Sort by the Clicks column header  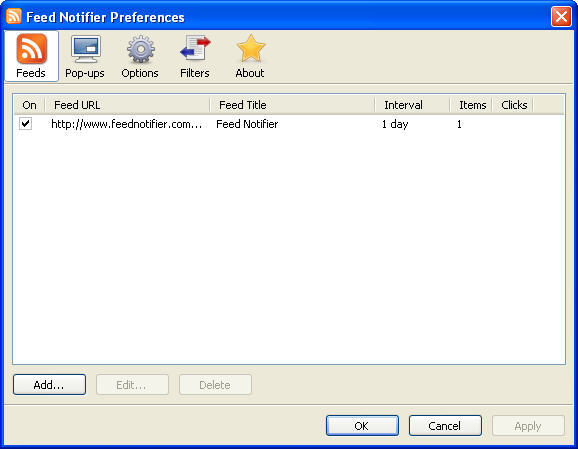coord(513,105)
